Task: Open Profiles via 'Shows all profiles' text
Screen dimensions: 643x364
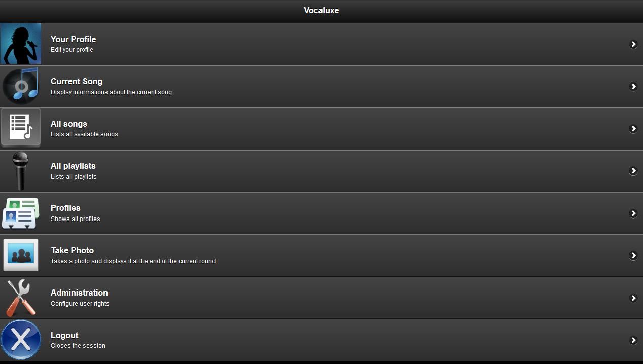Action: (x=76, y=219)
